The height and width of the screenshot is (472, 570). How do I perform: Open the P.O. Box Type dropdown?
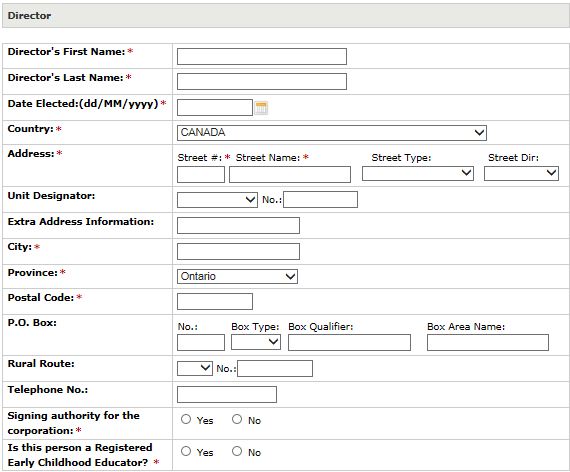point(256,342)
